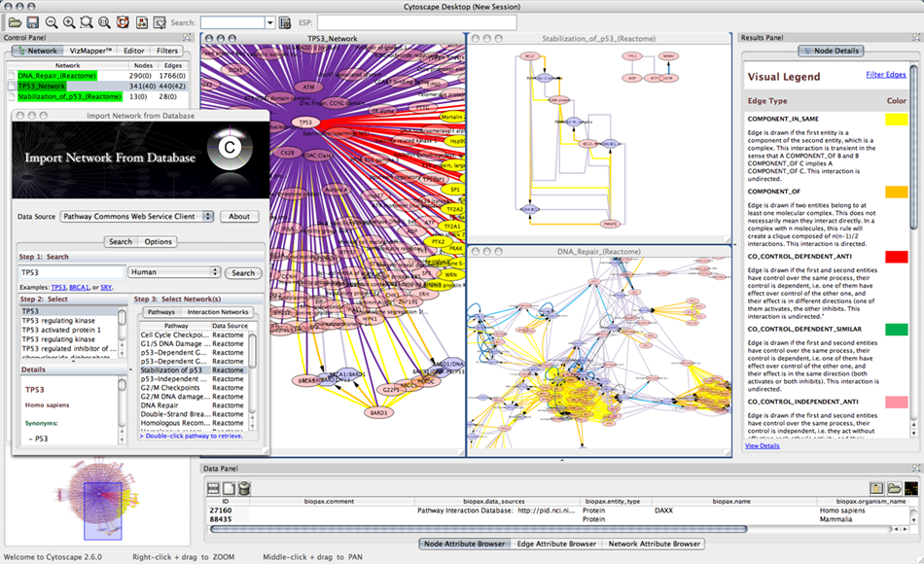Screen dimensions: 924x564
Task: Click the Filter Edges link
Action: [x=885, y=75]
